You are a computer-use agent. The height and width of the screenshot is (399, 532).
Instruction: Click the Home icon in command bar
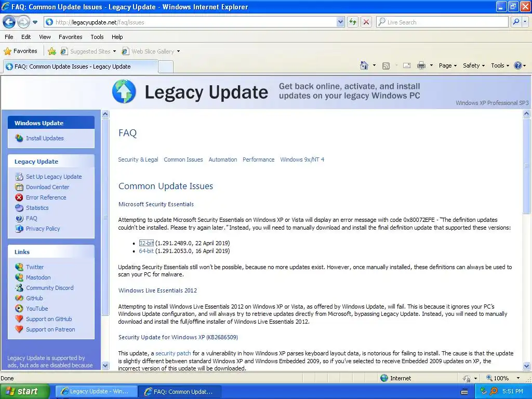tap(364, 65)
